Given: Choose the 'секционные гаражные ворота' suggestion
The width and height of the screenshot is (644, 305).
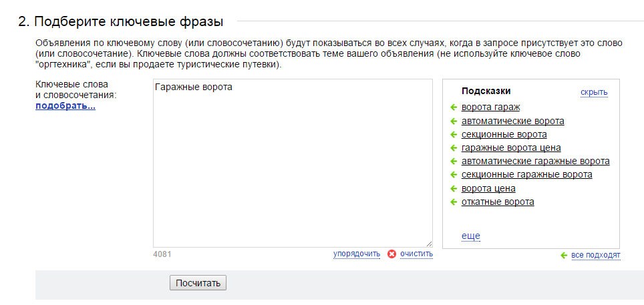Looking at the screenshot, I should 527,174.
